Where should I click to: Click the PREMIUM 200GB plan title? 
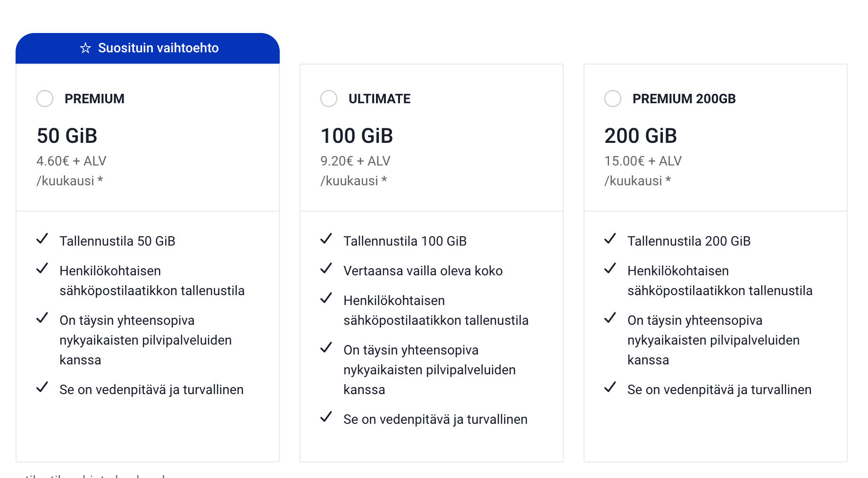(684, 99)
